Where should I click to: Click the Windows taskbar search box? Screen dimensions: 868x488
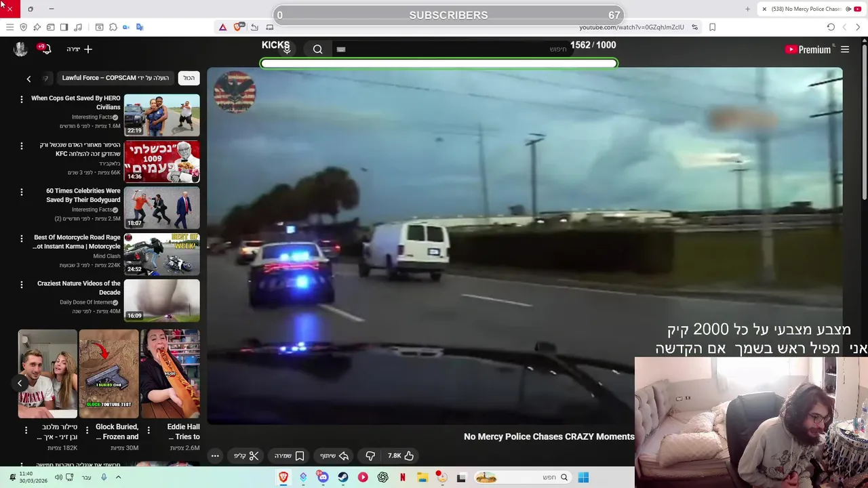(x=522, y=477)
